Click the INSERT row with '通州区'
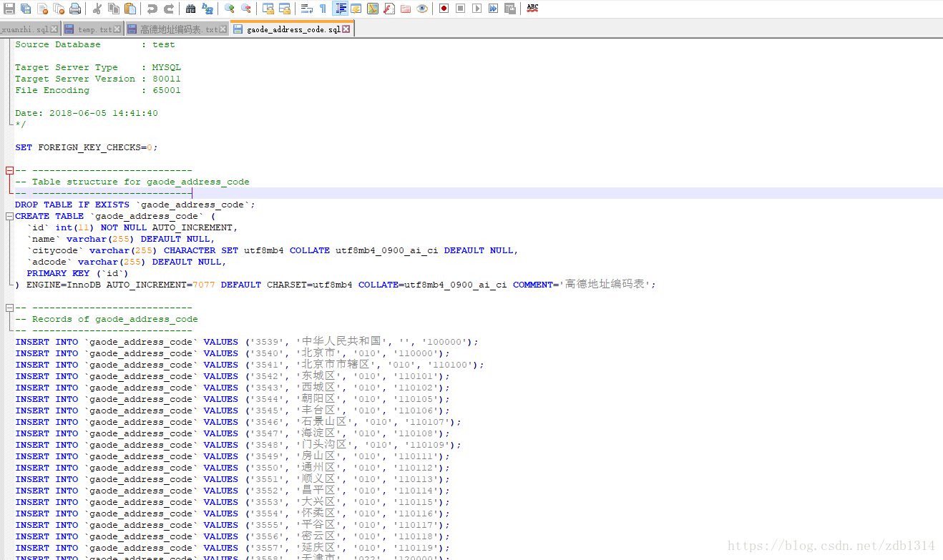The height and width of the screenshot is (560, 943). point(233,468)
